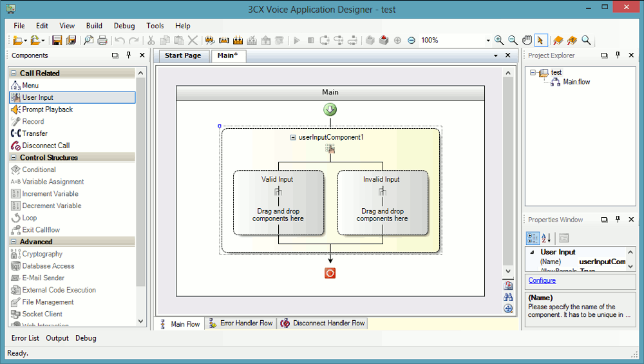Switch to the Error Handler Flow tab
This screenshot has width=644, height=364.
[240, 323]
